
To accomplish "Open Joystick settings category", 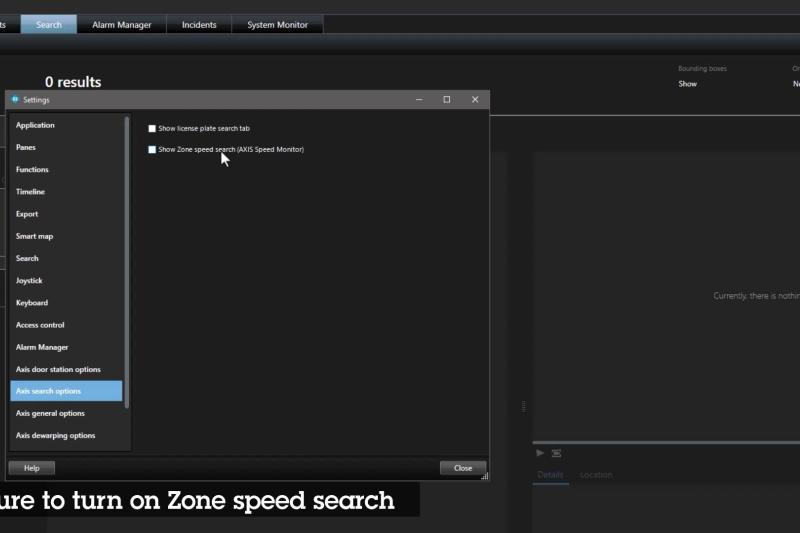I will (66, 281).
